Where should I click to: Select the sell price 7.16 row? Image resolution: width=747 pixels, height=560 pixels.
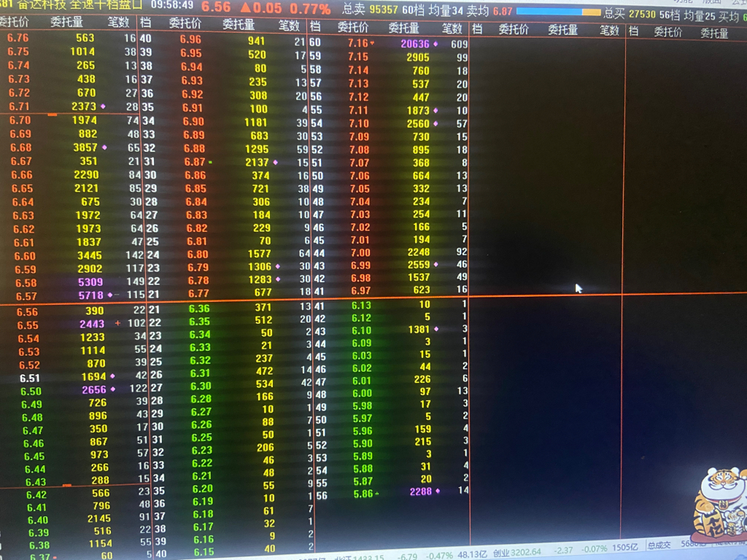[407, 43]
